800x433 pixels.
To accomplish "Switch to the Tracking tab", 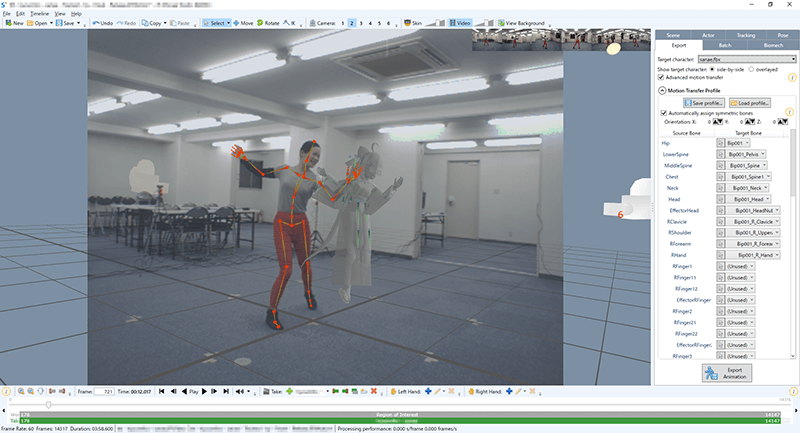I will [745, 35].
